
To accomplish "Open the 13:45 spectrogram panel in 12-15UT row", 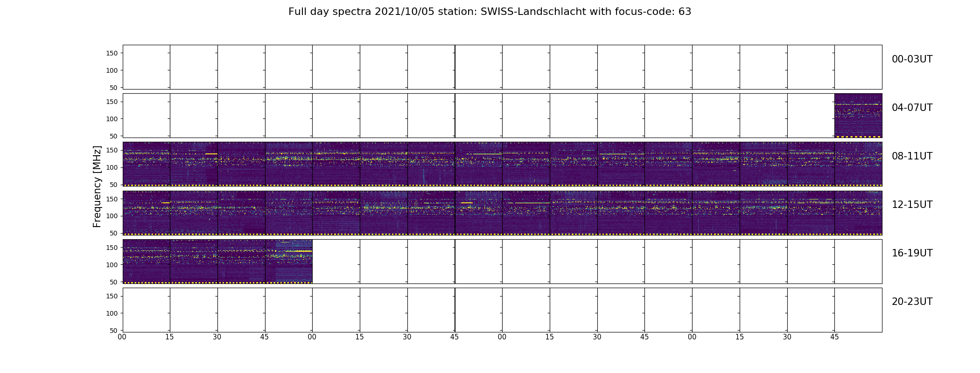I will pyautogui.click(x=479, y=213).
